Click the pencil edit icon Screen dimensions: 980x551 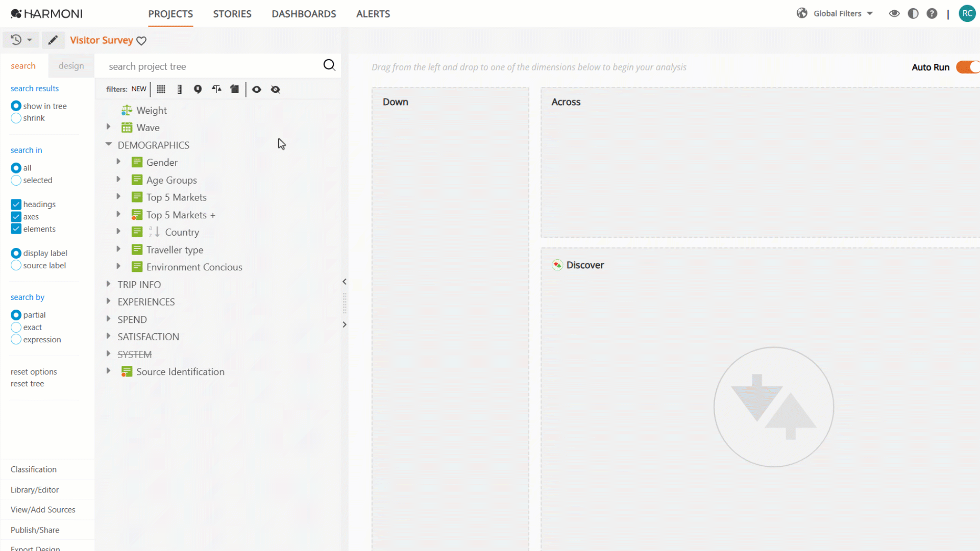[53, 40]
